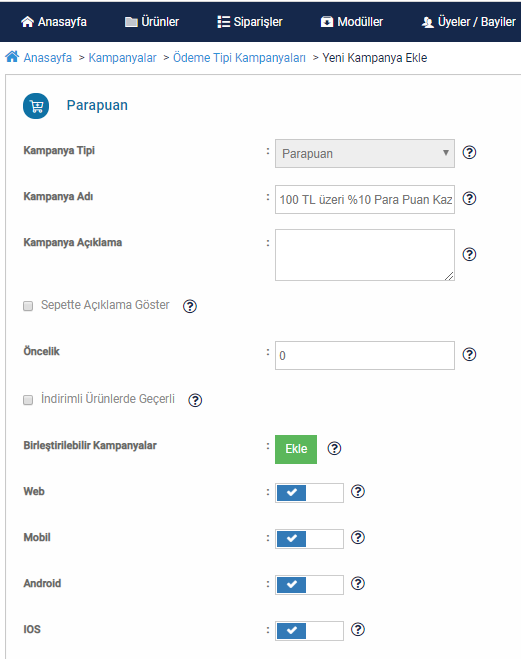Screen dimensions: 521x659
Task: Click help icon next to Ekle button
Action: [334, 448]
